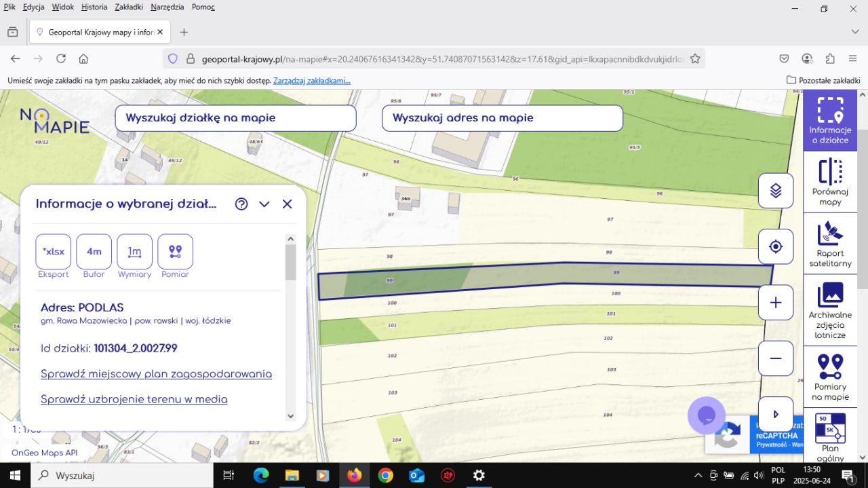Toggle the Wymiary dimensions display
The width and height of the screenshot is (868, 488).
pos(135,252)
